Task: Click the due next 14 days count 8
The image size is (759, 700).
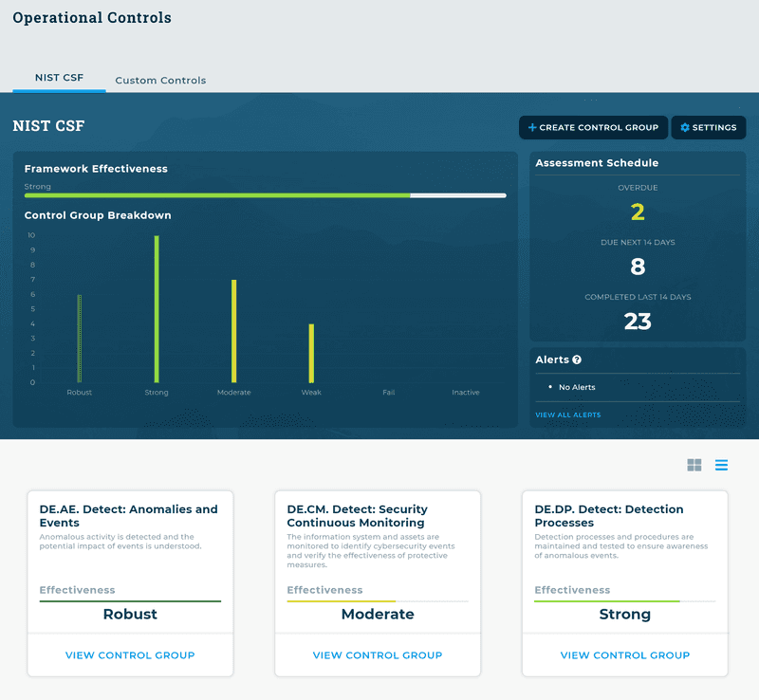Action: pyautogui.click(x=638, y=267)
